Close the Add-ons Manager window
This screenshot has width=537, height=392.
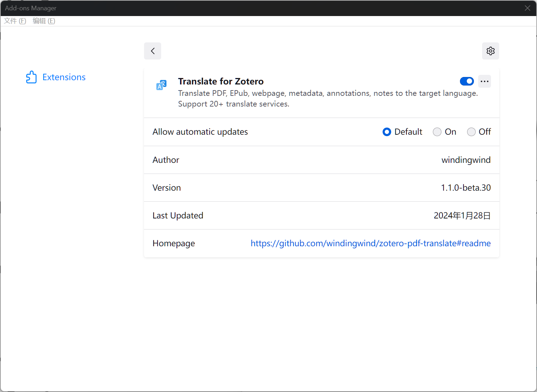click(527, 8)
